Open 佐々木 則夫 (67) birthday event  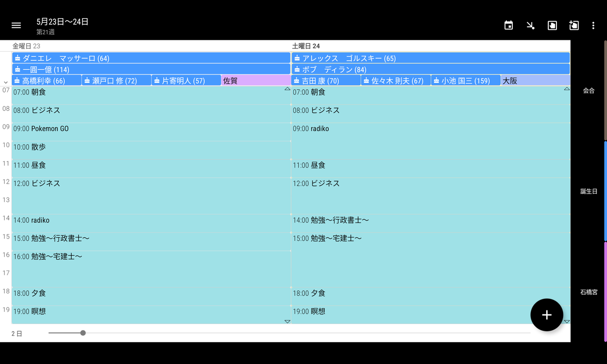(396, 80)
